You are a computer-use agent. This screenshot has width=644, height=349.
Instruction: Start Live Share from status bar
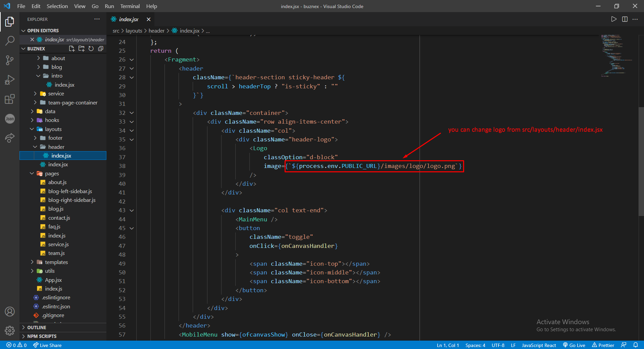(47, 345)
